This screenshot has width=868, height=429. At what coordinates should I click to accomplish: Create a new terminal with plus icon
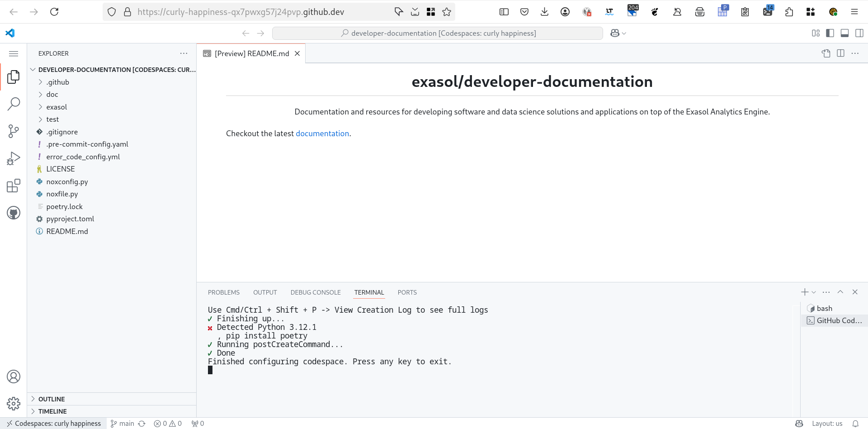[805, 292]
